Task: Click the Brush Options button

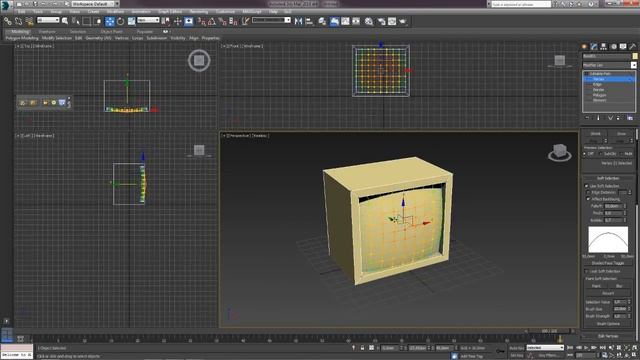Action: click(608, 323)
